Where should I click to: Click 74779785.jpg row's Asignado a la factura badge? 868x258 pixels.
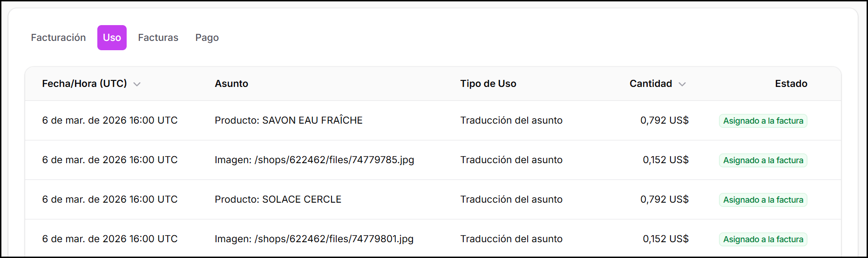point(763,160)
